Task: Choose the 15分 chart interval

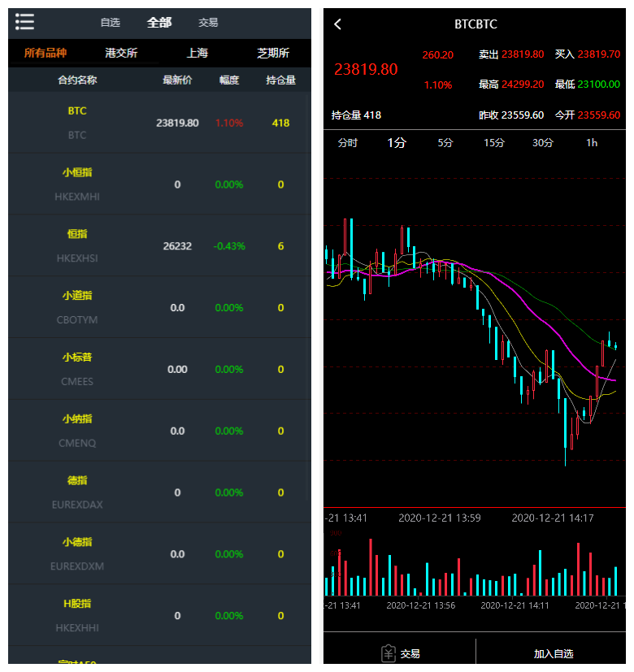Action: (x=494, y=143)
